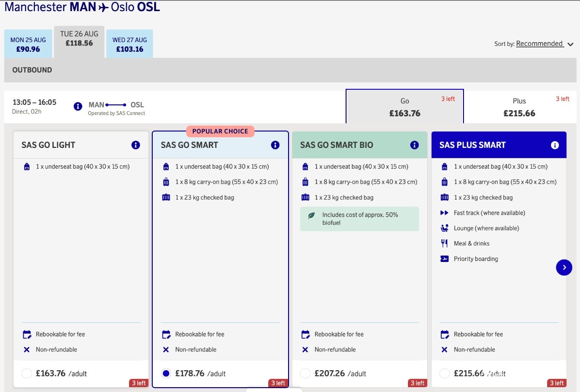
Task: Open info icon for SAS GO LIGHT
Action: [136, 145]
